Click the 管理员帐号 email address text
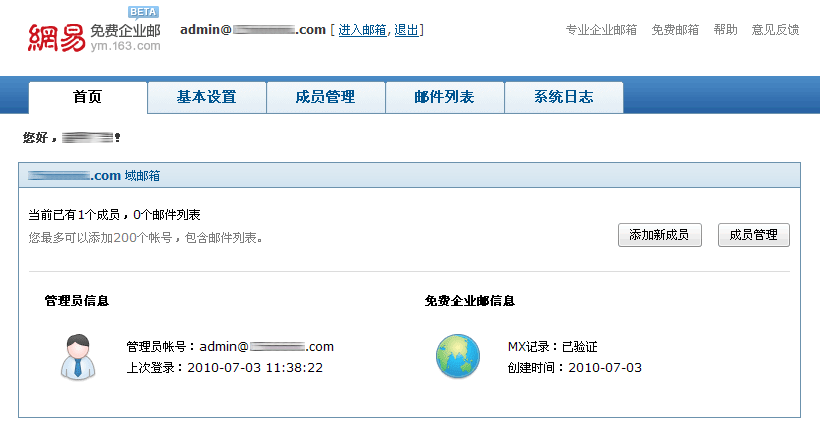This screenshot has height=435, width=820. (266, 347)
